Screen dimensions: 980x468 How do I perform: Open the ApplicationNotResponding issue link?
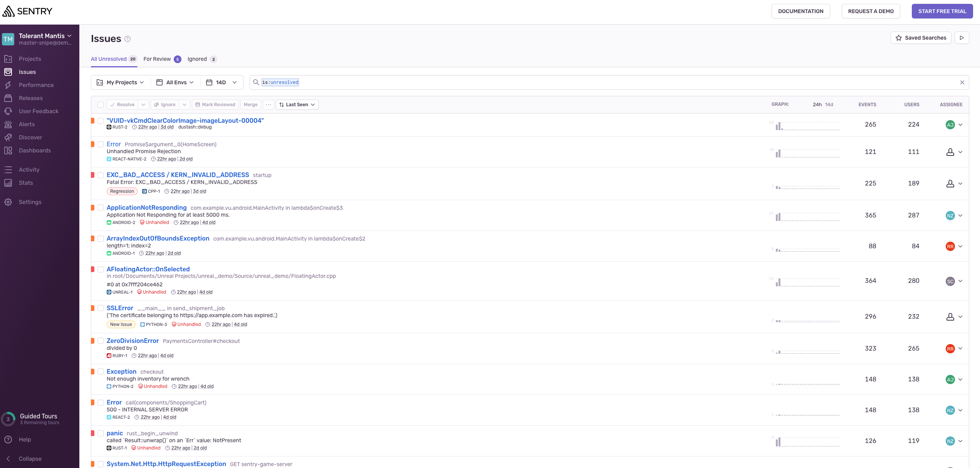pos(146,207)
